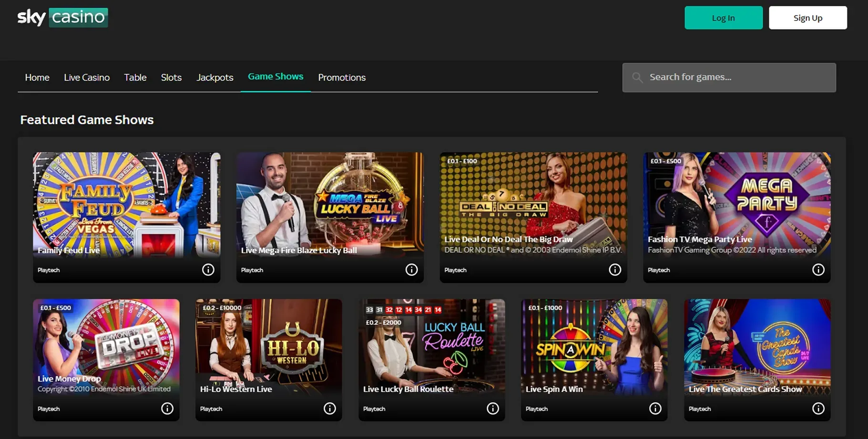The height and width of the screenshot is (439, 868).
Task: Click 'Live Deal Or No Deal The Big Draw' title
Action: pyautogui.click(x=509, y=239)
